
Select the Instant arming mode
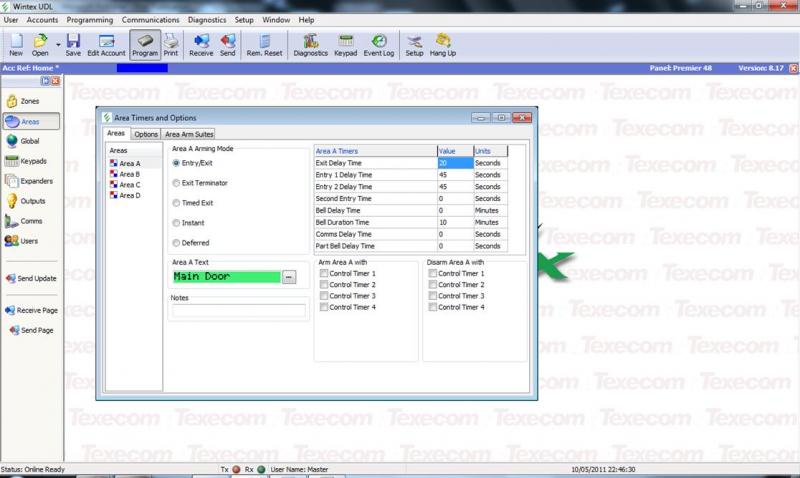[177, 223]
